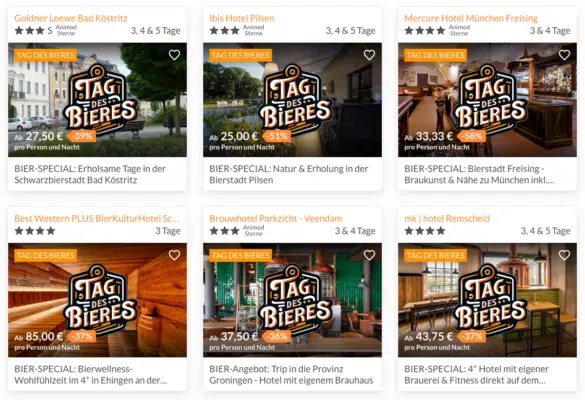Open '4* Hotel mit eigener Brauerei & Fitness' title

point(476,375)
